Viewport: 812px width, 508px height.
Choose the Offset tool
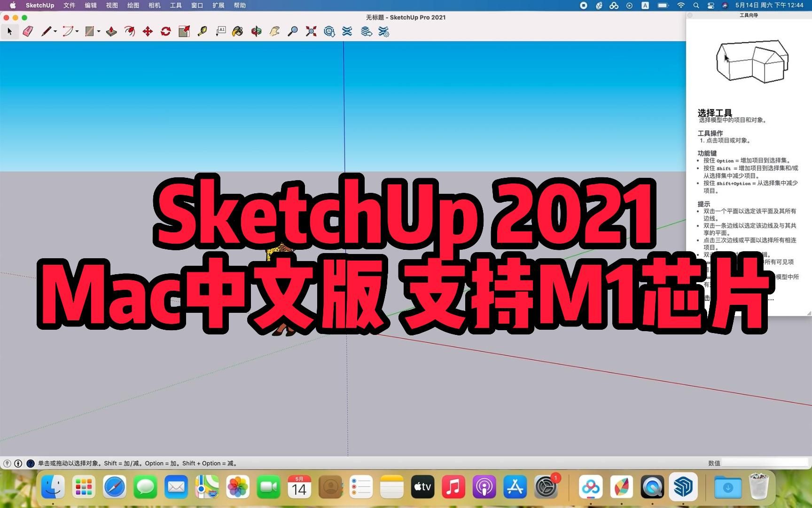coord(130,32)
